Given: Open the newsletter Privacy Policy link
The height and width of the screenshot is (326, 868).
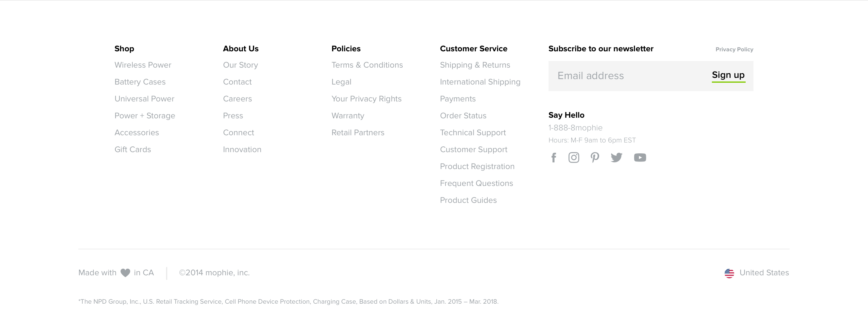Looking at the screenshot, I should click(x=734, y=50).
